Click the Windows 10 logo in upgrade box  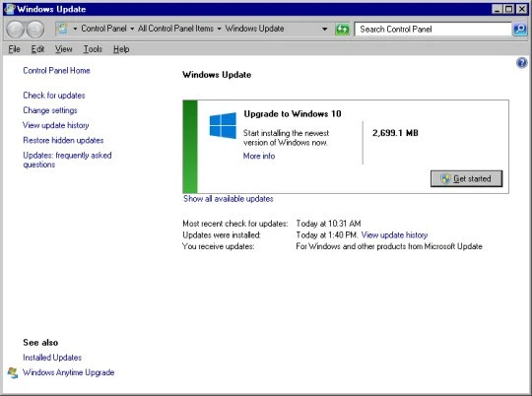[223, 125]
